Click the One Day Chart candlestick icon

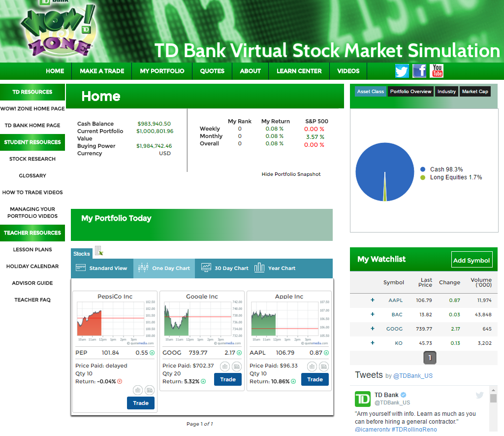[x=143, y=268]
